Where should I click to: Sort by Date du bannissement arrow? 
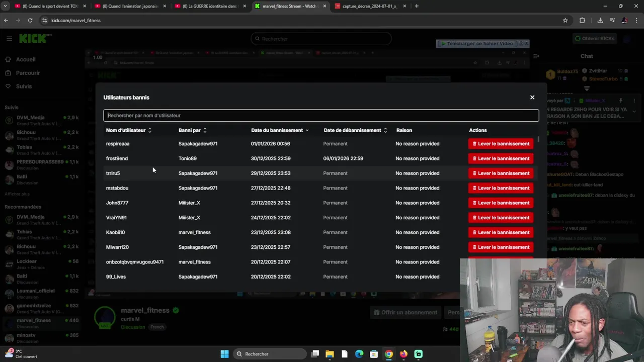[x=307, y=130]
